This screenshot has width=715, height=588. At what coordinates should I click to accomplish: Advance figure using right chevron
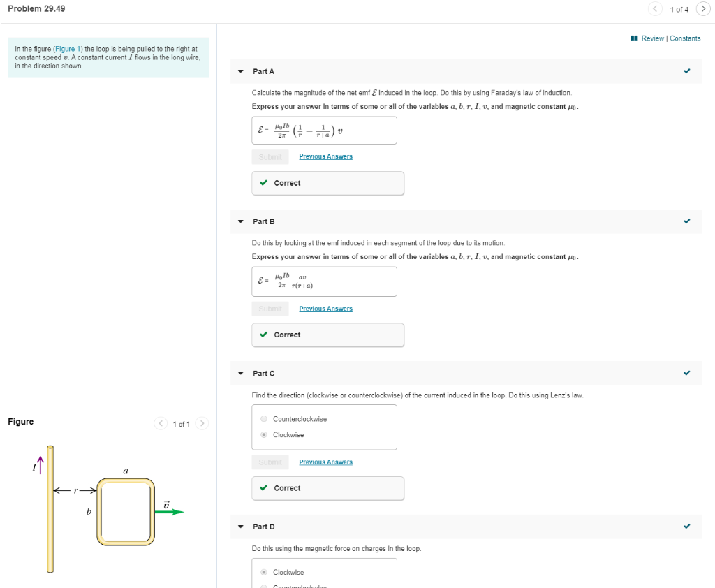click(202, 423)
